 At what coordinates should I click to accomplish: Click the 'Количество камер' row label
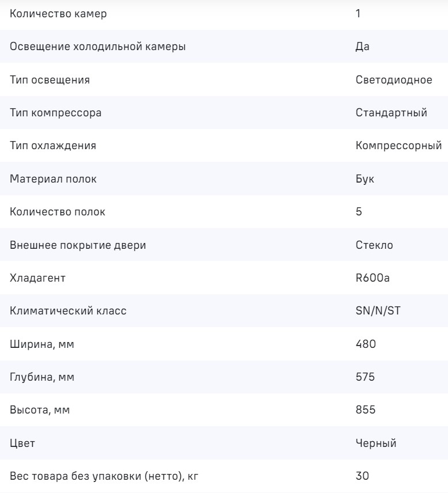point(58,14)
